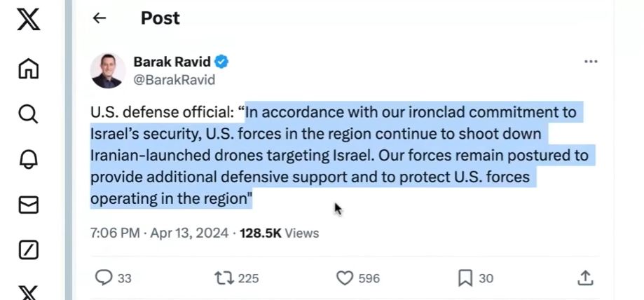This screenshot has width=644, height=300.
Task: Click the 7:06 PM · Apr 13, 2024 timestamp
Action: [x=159, y=233]
